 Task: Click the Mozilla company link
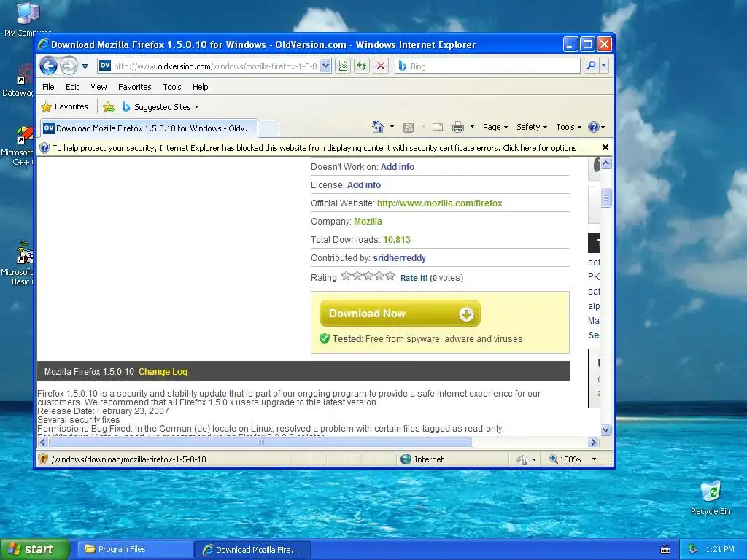(x=368, y=222)
